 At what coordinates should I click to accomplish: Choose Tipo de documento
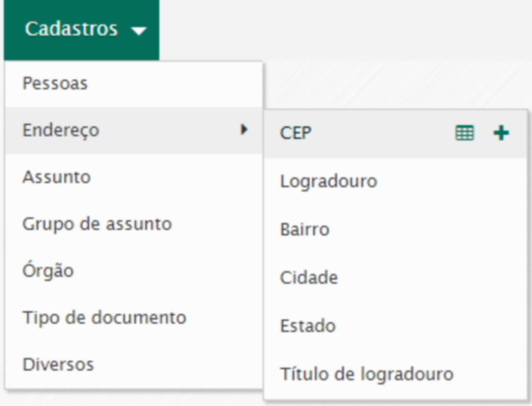point(104,318)
